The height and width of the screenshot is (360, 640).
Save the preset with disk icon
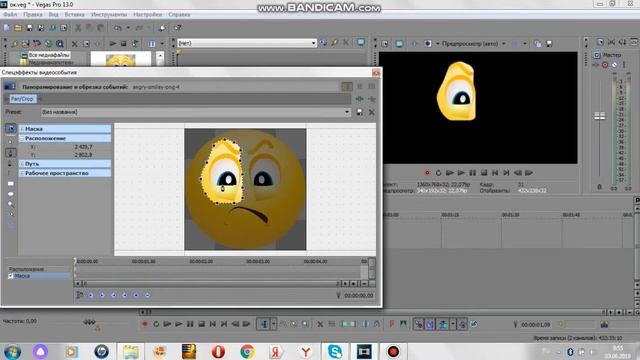click(360, 112)
